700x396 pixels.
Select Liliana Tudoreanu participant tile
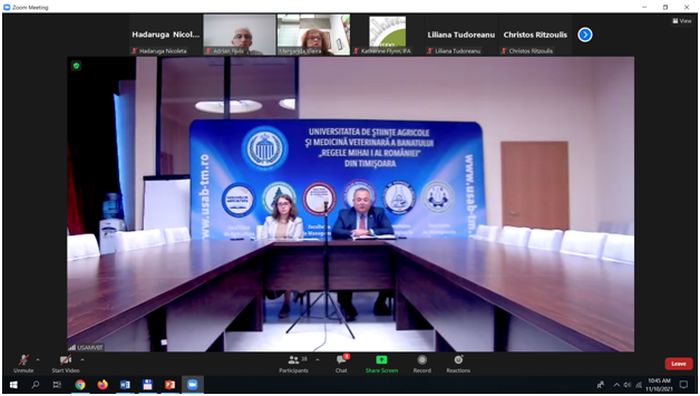461,35
